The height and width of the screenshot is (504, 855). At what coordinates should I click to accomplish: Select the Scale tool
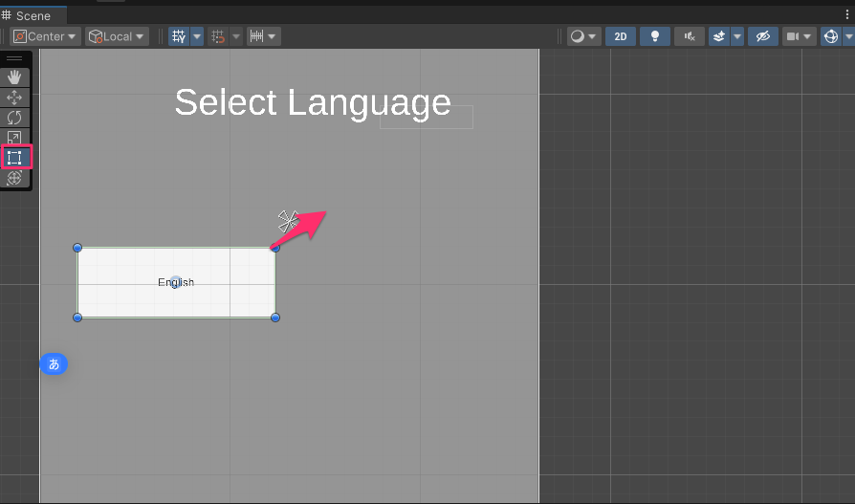[15, 138]
